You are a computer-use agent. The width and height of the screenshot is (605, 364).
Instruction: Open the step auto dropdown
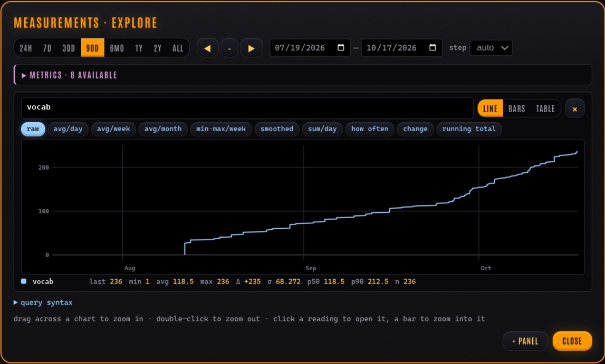(491, 48)
